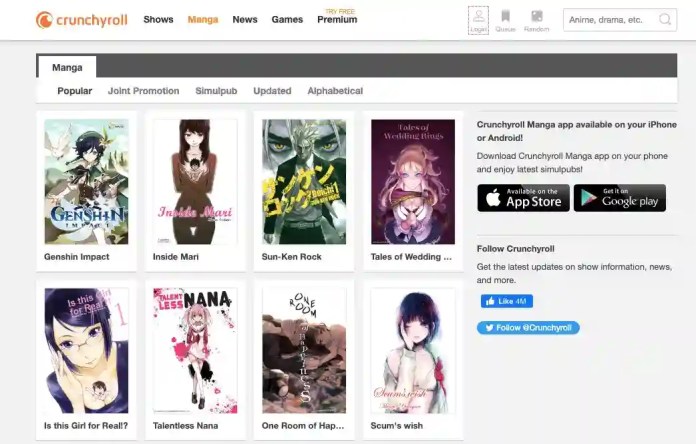Click Premium try free link
The image size is (696, 444).
click(x=337, y=17)
